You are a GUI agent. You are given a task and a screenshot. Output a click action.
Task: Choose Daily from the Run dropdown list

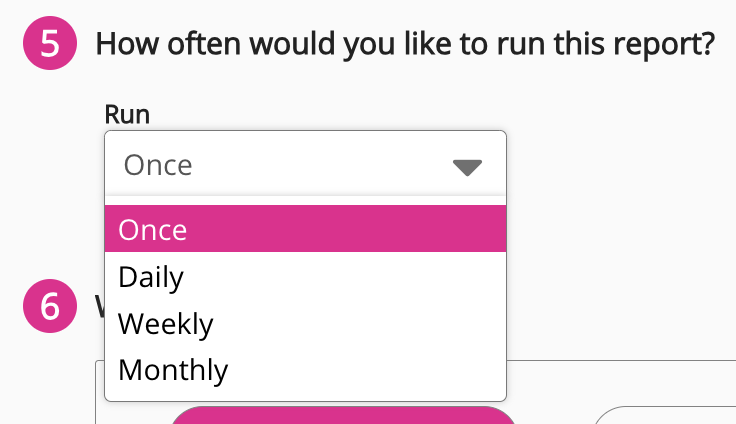151,276
